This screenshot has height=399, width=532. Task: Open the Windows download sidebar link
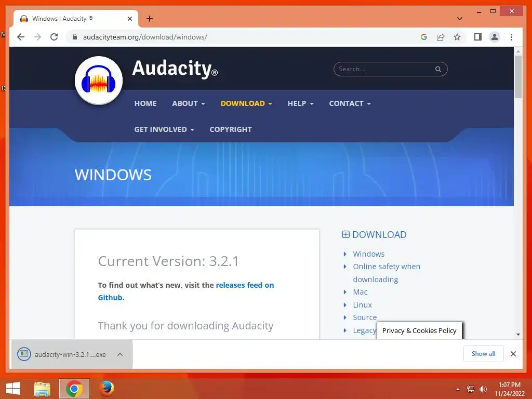368,254
